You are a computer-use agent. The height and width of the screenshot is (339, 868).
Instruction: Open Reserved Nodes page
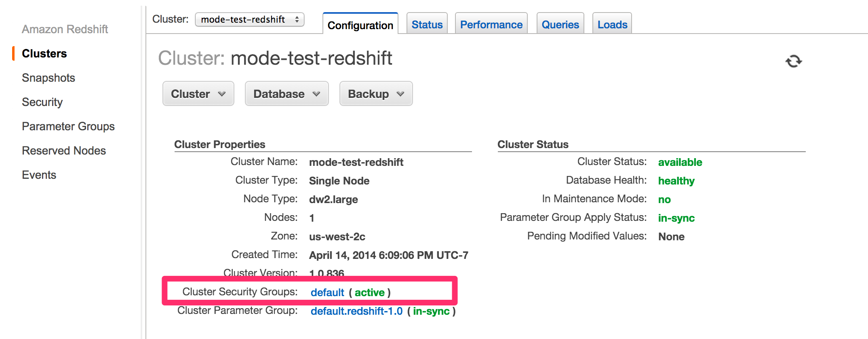point(64,150)
